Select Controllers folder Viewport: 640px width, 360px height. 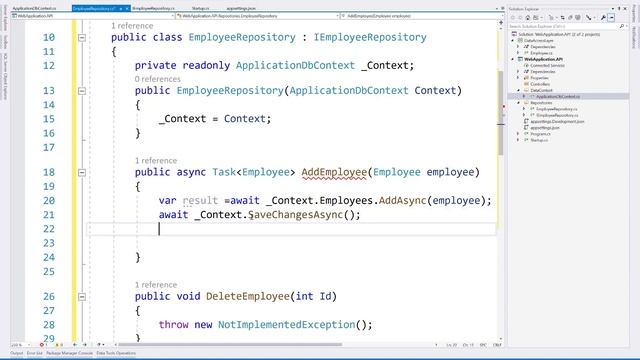click(x=540, y=84)
